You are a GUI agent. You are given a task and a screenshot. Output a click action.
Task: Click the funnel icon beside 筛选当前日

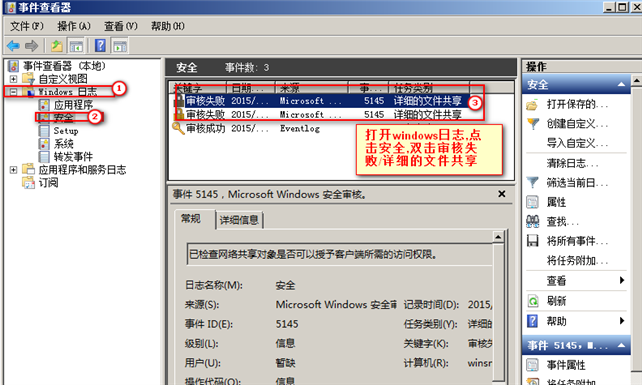click(532, 182)
